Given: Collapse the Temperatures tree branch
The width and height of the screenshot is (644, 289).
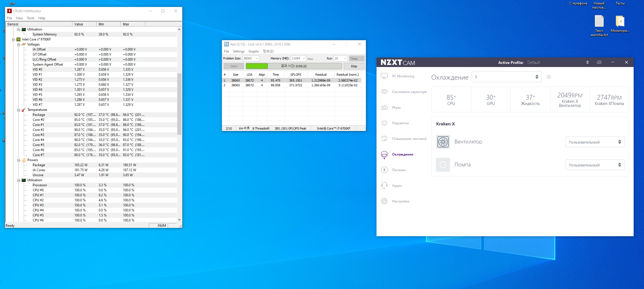Looking at the screenshot, I should [x=18, y=110].
